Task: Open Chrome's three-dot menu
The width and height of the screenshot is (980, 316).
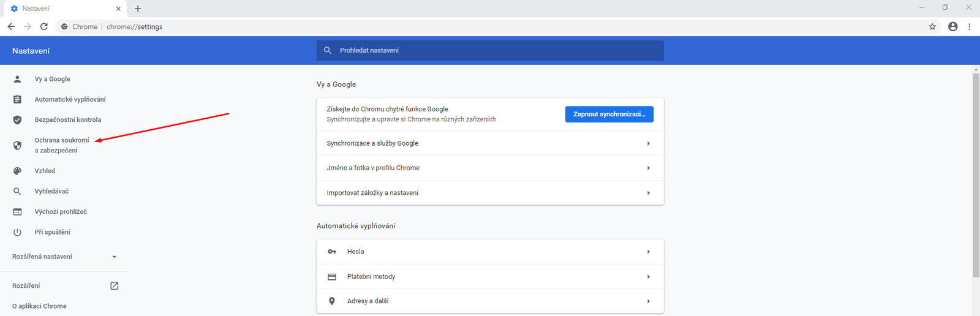Action: click(969, 26)
